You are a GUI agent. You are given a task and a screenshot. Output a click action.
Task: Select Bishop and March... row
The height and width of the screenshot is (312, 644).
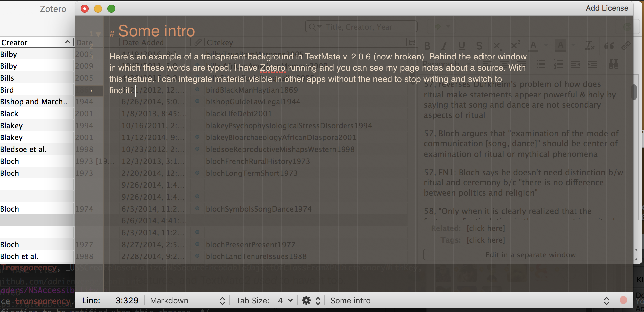(36, 102)
